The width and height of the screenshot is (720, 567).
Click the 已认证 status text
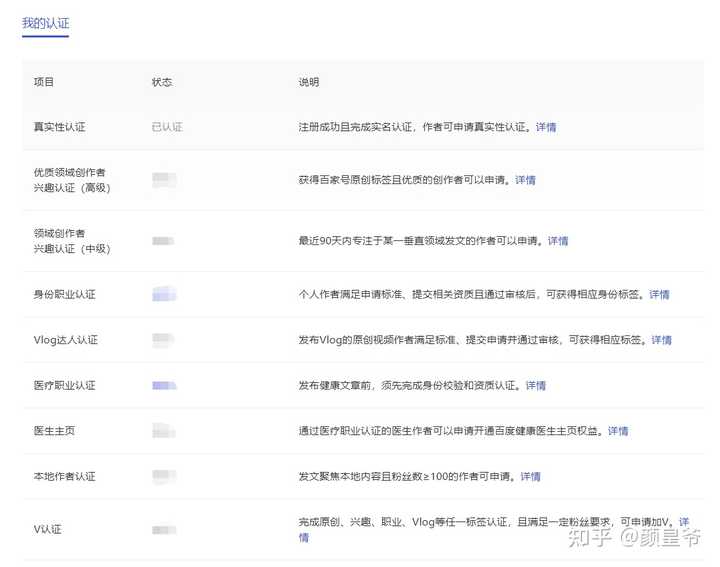click(167, 127)
